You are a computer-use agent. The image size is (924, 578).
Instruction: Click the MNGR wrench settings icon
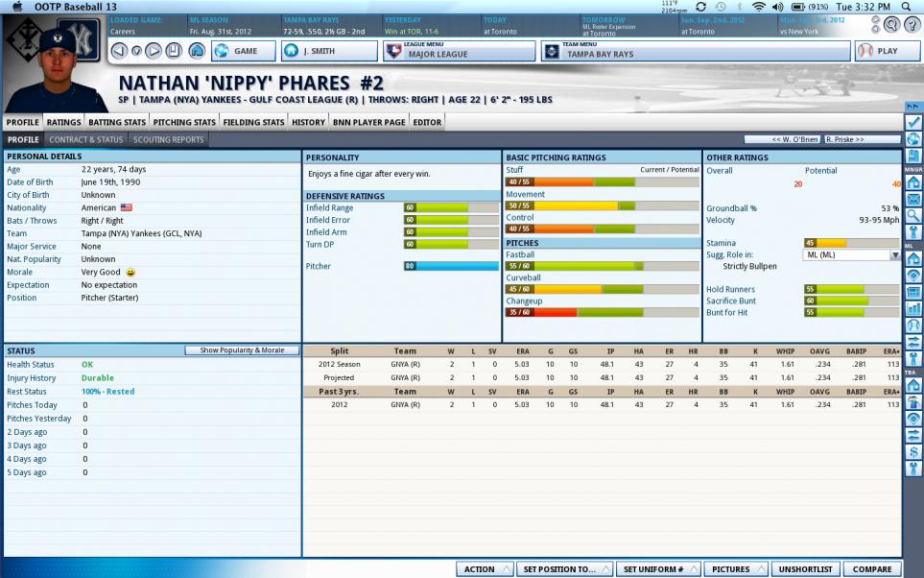913,231
